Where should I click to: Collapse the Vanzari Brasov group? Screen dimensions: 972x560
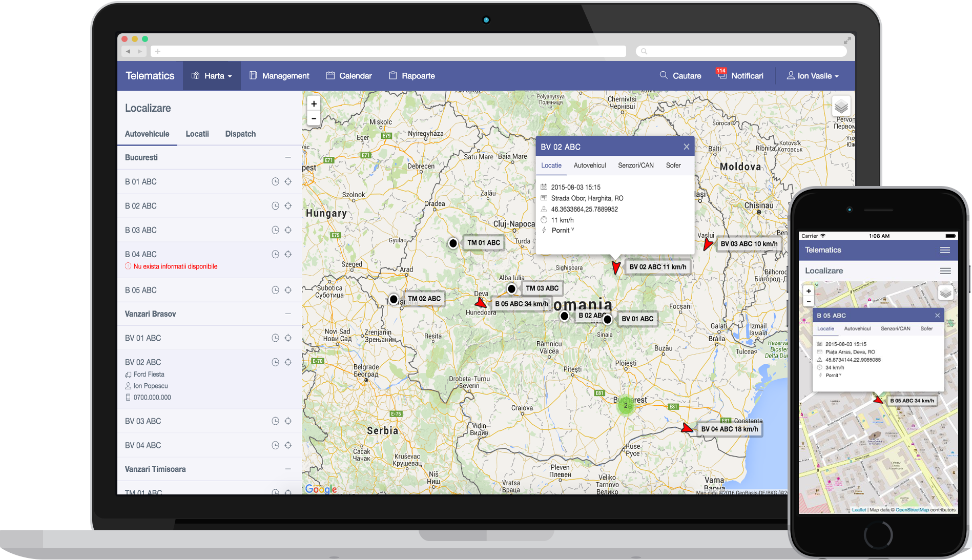(288, 314)
